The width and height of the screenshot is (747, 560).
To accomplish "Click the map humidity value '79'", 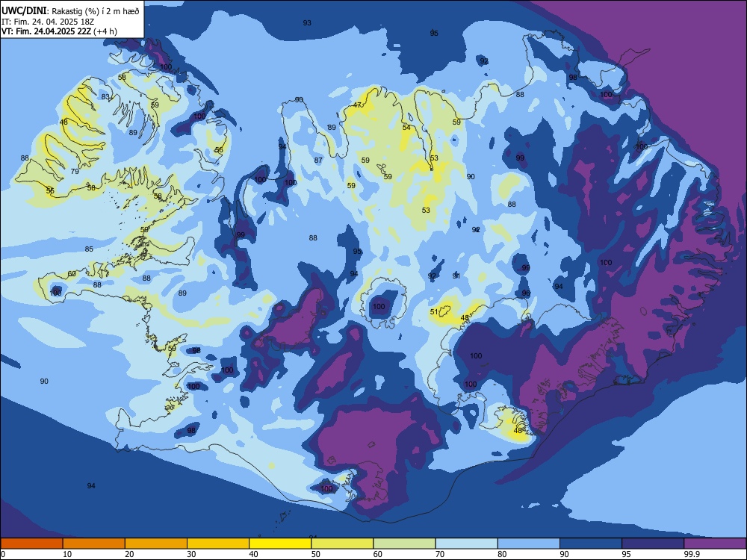I will tap(75, 172).
